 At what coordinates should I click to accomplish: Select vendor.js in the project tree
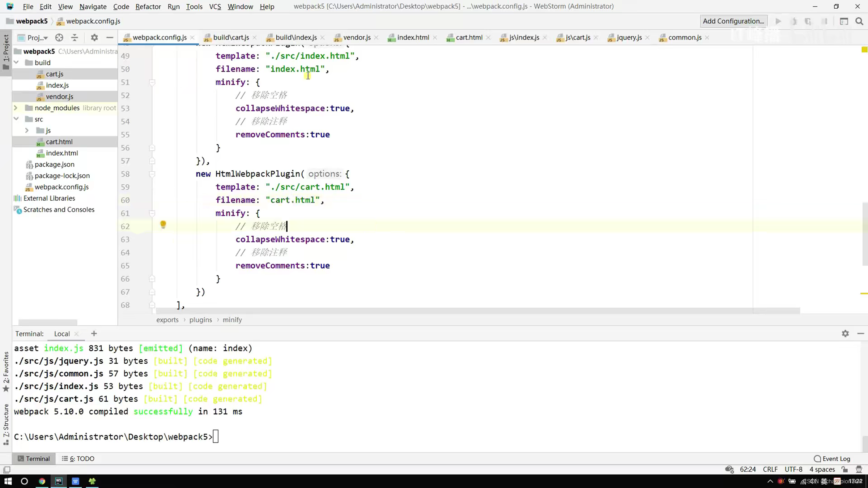pyautogui.click(x=59, y=97)
